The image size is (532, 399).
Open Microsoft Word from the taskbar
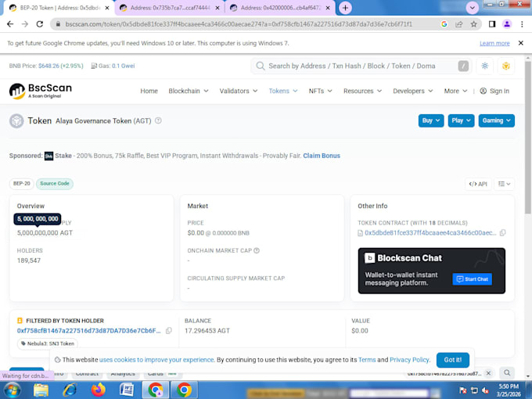point(127,390)
